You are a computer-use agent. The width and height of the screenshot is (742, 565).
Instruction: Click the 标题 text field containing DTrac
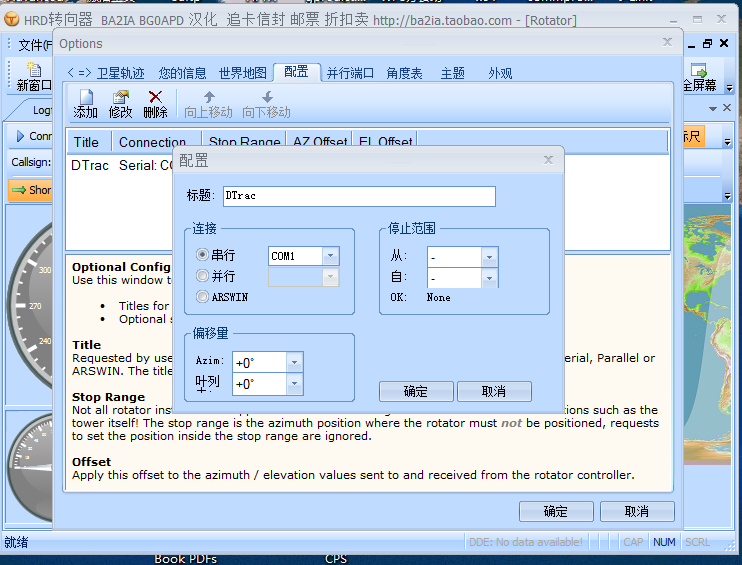pyautogui.click(x=358, y=196)
